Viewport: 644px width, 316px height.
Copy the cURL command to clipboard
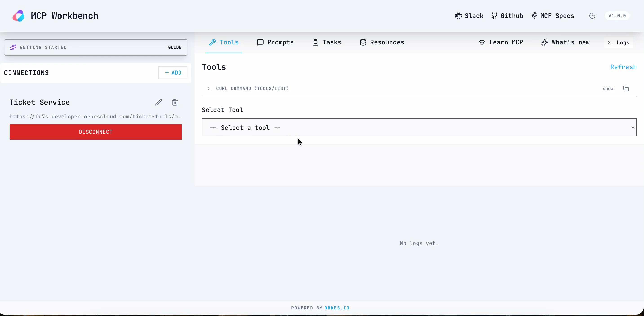[x=626, y=88]
